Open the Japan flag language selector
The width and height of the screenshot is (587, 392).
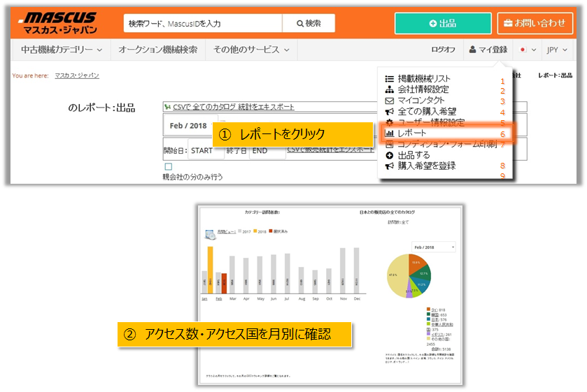528,50
